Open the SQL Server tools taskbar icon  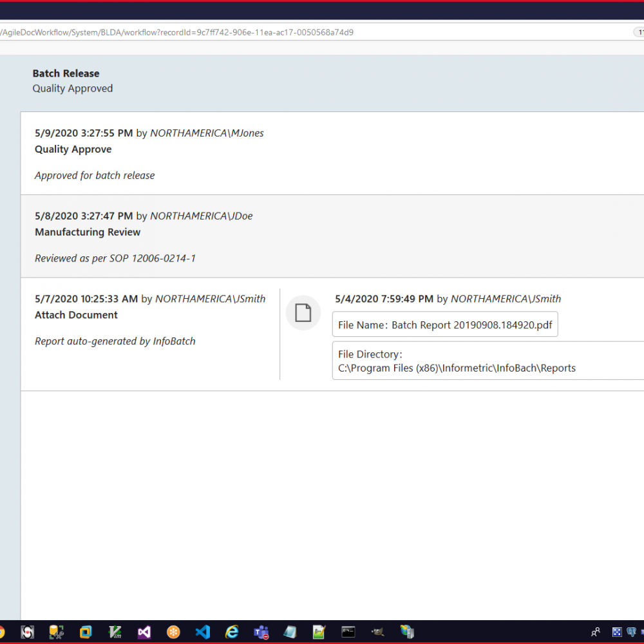click(56, 632)
